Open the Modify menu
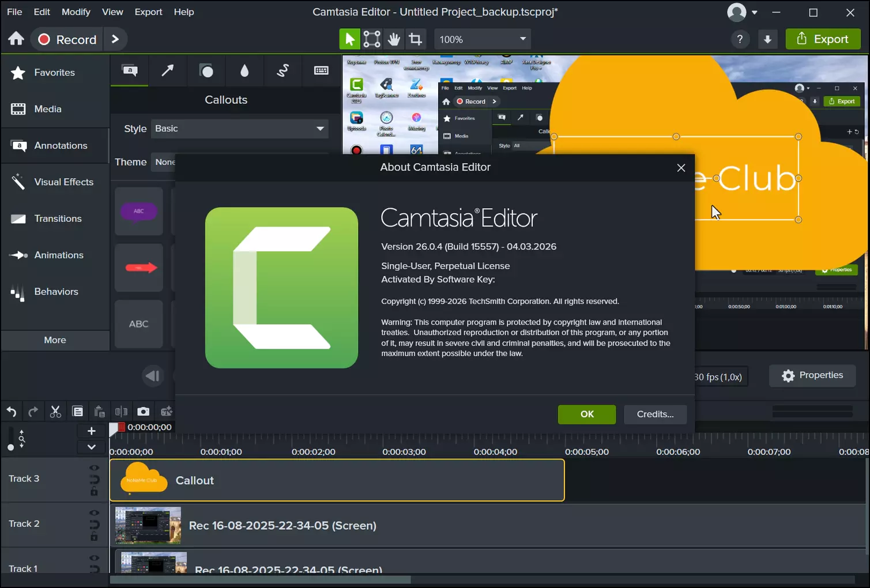This screenshot has width=870, height=588. 76,12
